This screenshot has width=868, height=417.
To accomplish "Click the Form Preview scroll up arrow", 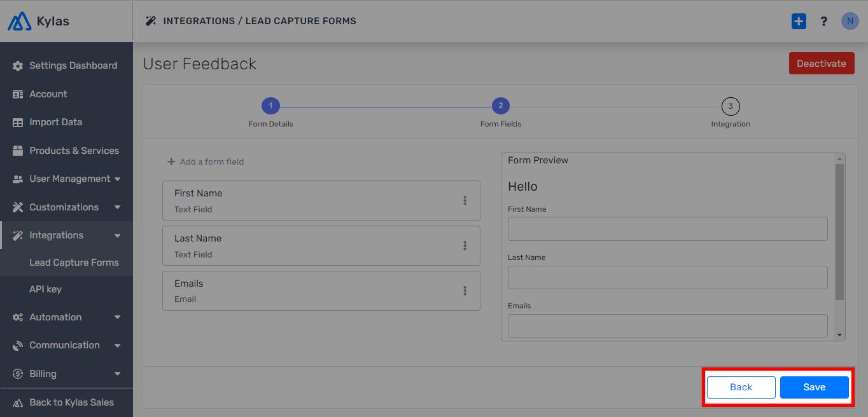I will [x=839, y=159].
